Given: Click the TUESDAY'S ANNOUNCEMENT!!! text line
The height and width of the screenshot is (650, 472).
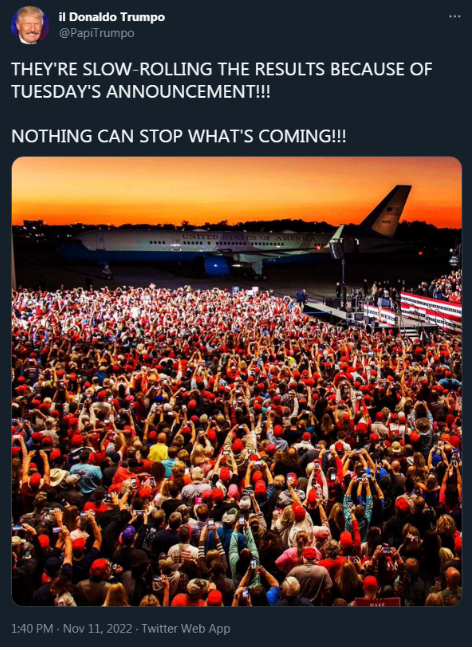Looking at the screenshot, I should pos(141,92).
